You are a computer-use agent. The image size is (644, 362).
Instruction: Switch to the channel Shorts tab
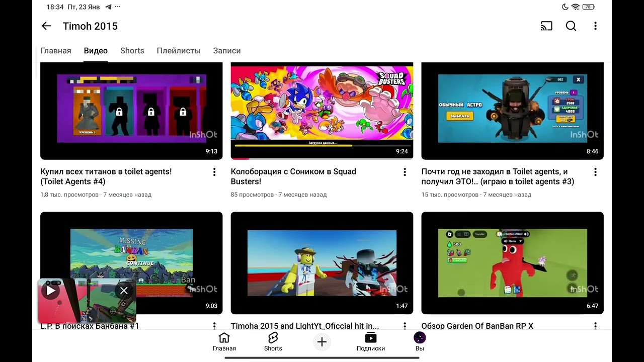[x=132, y=51]
